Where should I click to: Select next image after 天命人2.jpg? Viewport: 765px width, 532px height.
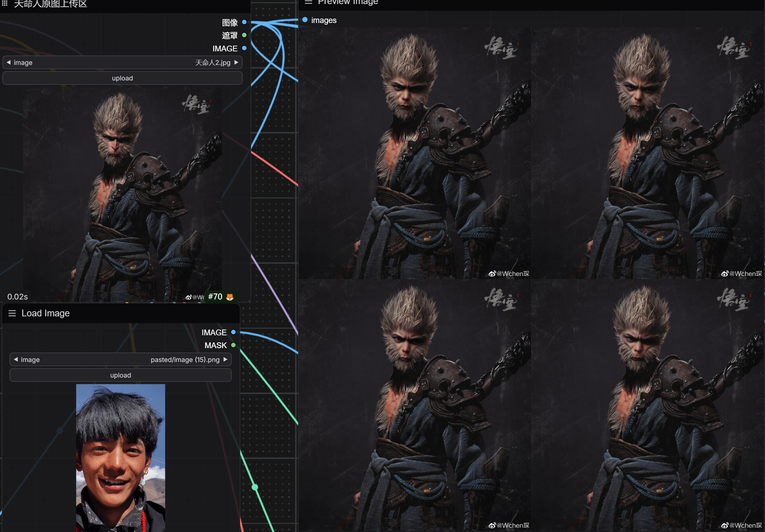236,63
